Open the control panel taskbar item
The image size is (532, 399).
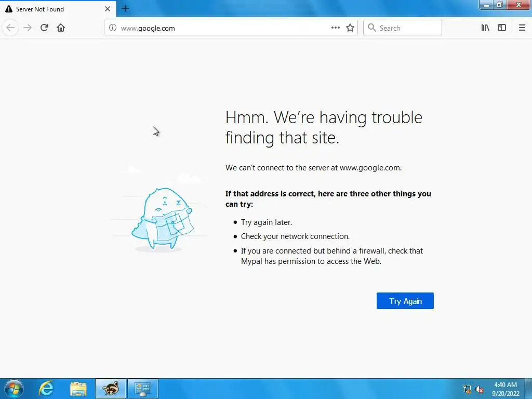click(x=143, y=389)
